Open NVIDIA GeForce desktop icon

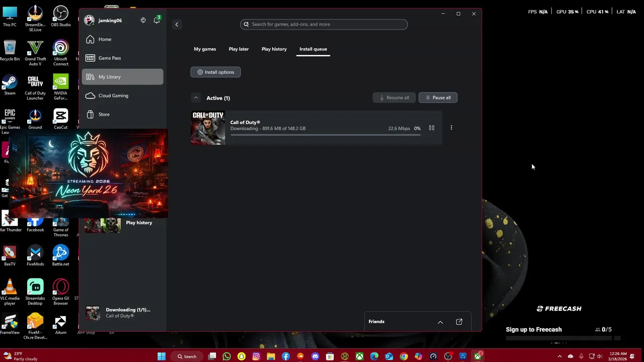pos(61,87)
